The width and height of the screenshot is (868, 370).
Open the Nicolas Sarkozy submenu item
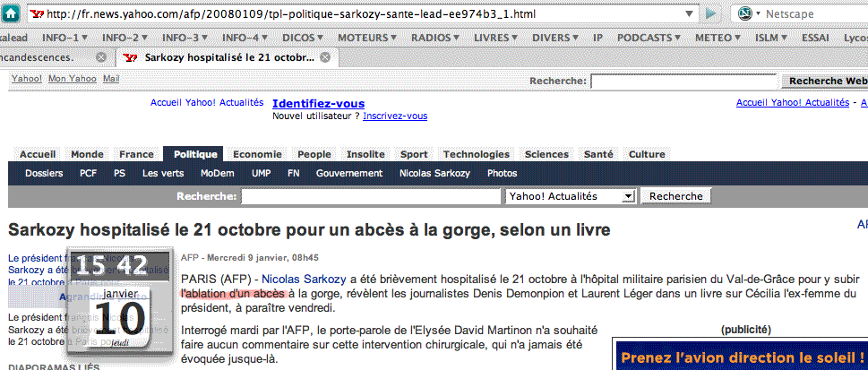click(435, 174)
